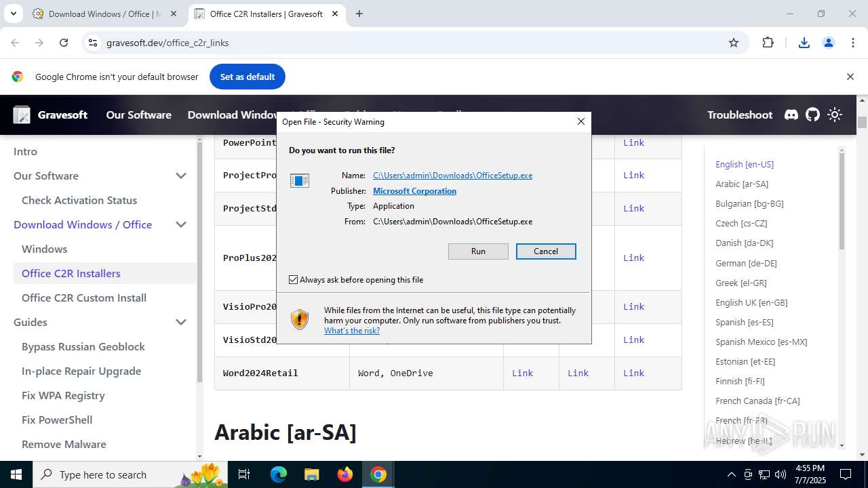
Task: Click the taskbar search box
Action: coord(132,474)
